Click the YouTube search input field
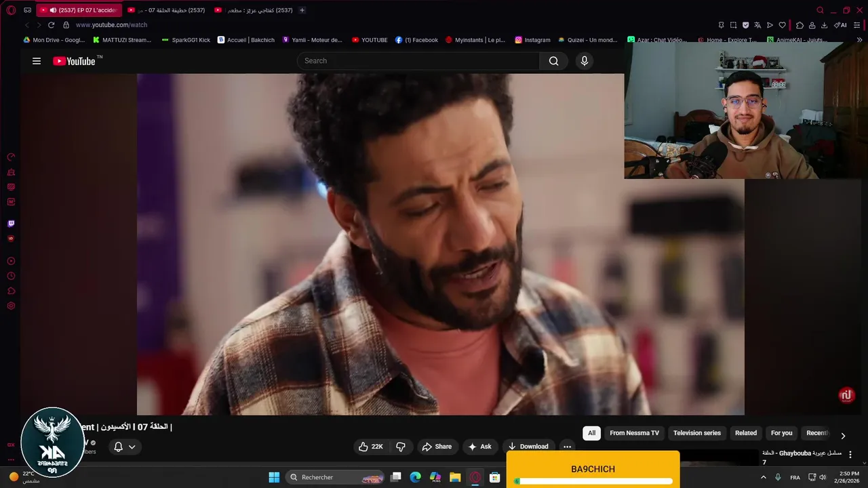 [418, 61]
